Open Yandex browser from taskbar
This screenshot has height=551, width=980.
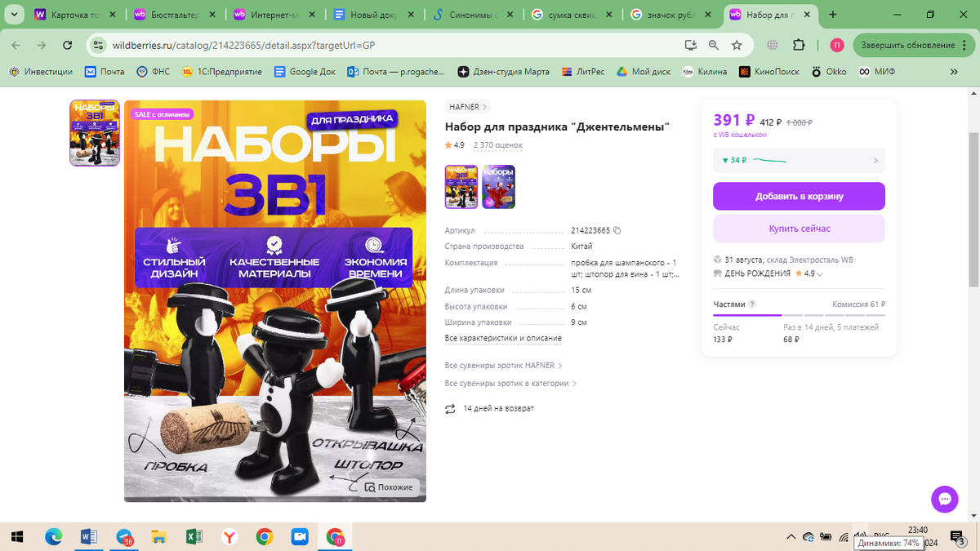[229, 536]
